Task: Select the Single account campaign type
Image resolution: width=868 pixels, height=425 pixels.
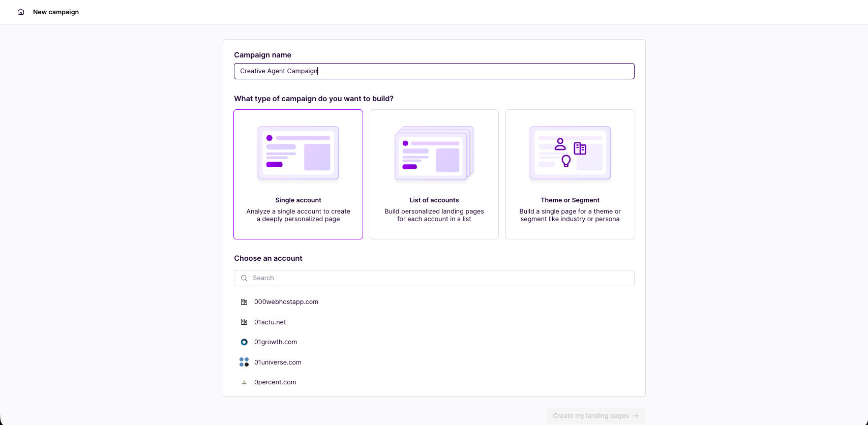Action: [x=298, y=200]
